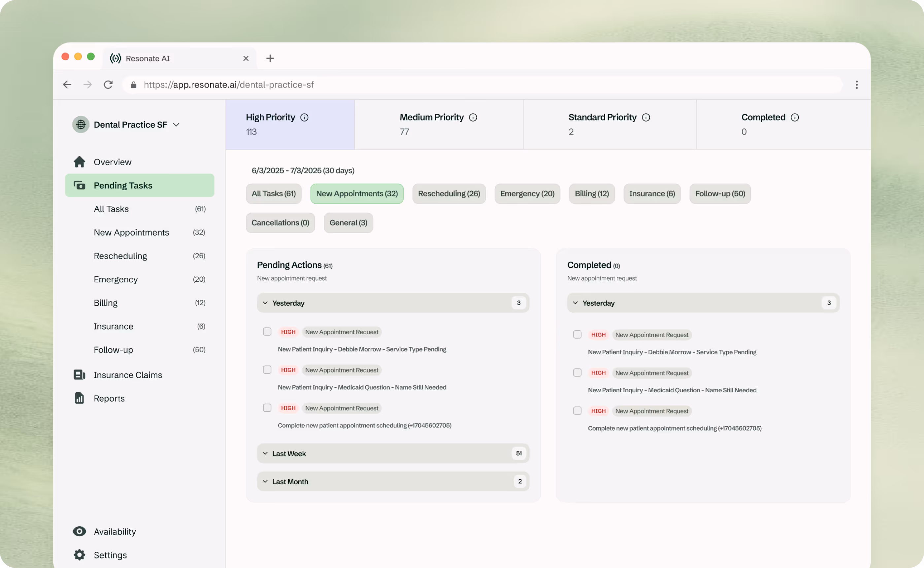Select the High Priority tab
Image resolution: width=924 pixels, height=568 pixels.
coord(290,124)
